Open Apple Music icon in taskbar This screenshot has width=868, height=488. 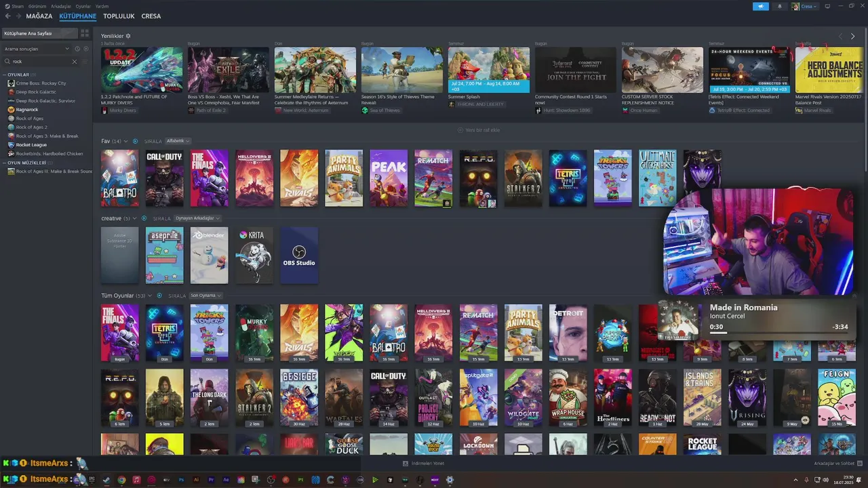point(136,480)
